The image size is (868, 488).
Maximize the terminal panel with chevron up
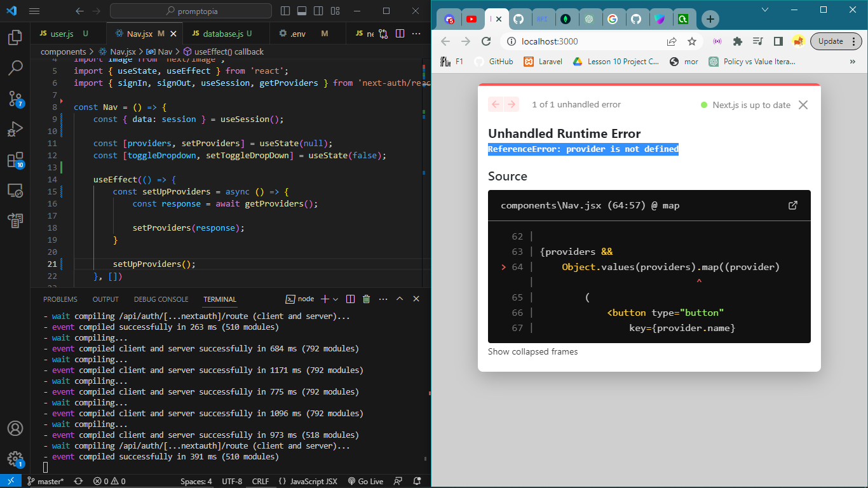(x=400, y=299)
